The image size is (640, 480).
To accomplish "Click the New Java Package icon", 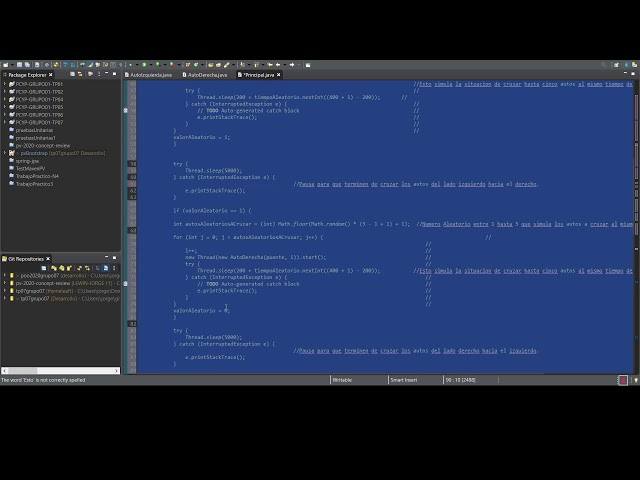I will 188,65.
